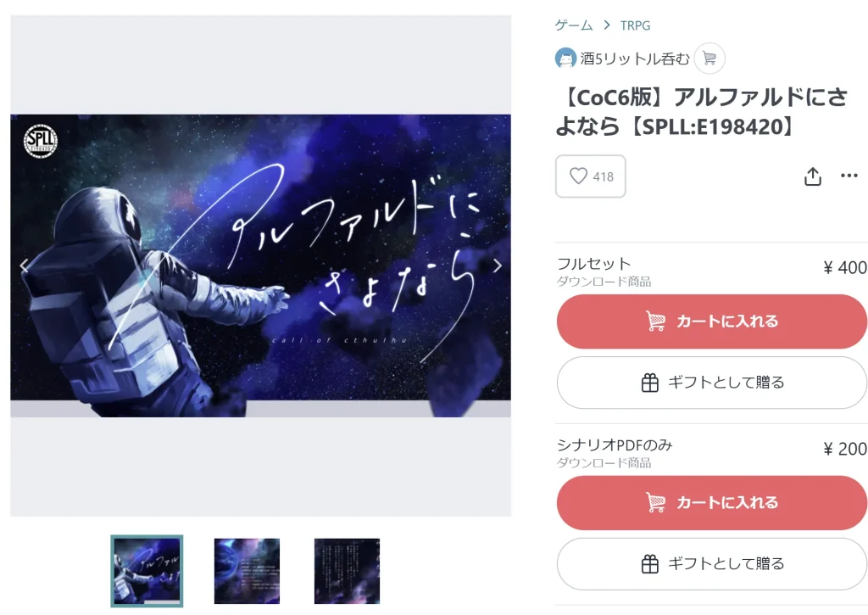Click the heart like icon showing 418

click(x=578, y=176)
